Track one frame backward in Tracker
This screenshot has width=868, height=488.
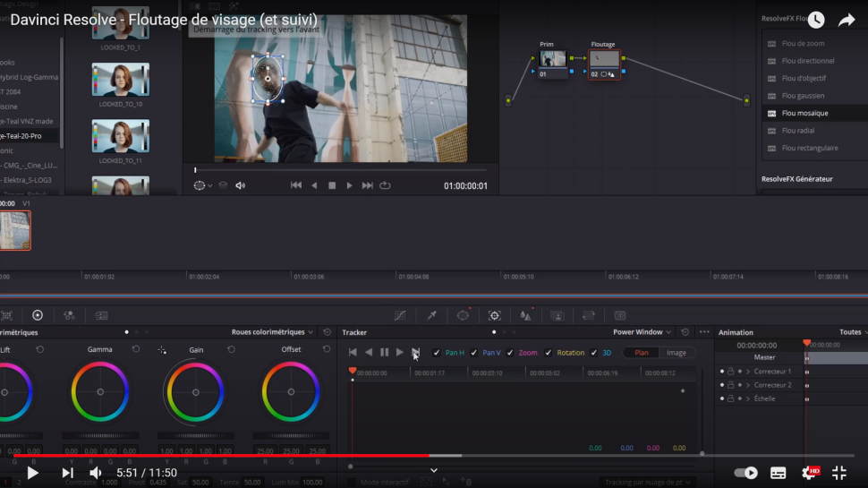(369, 352)
